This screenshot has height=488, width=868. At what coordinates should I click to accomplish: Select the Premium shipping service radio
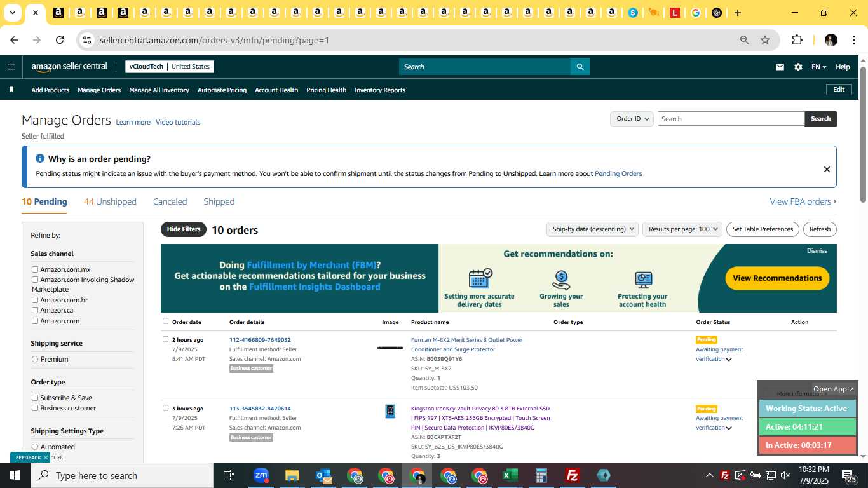click(x=35, y=359)
